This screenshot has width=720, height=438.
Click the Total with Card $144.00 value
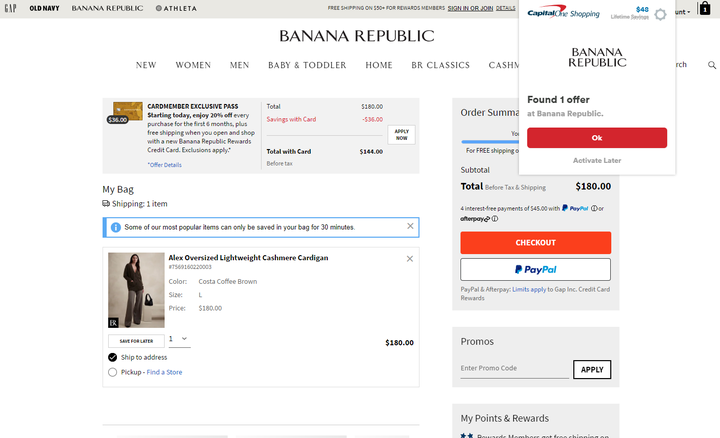click(x=371, y=152)
